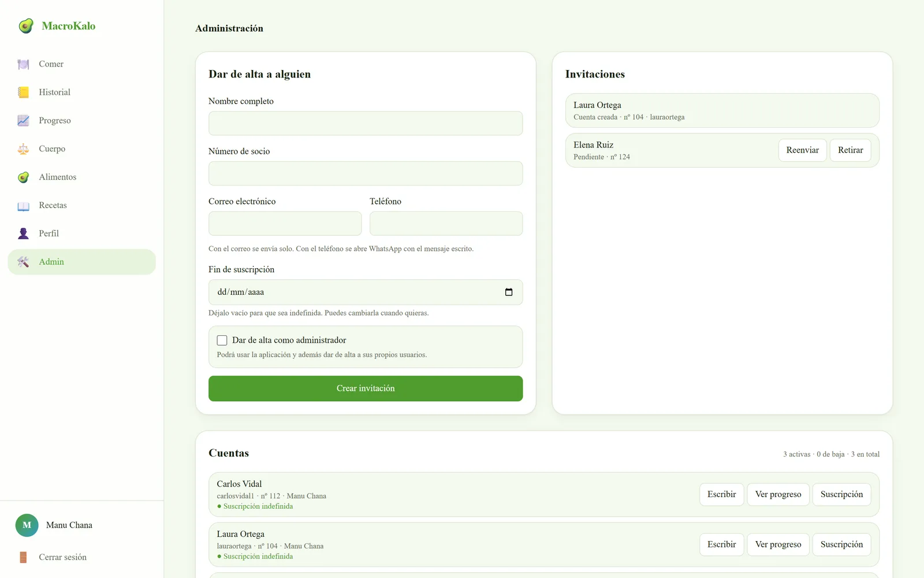Click the Recetas open book icon

click(x=23, y=206)
